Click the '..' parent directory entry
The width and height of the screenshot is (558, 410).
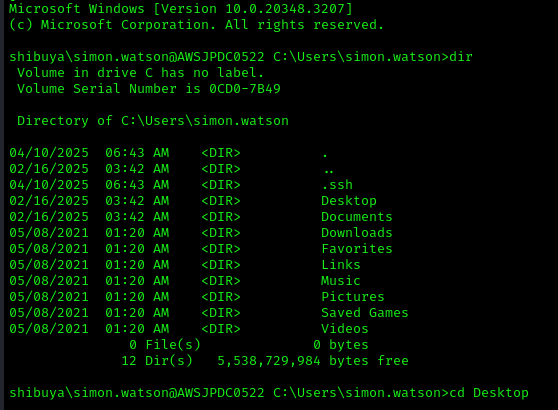tap(329, 172)
